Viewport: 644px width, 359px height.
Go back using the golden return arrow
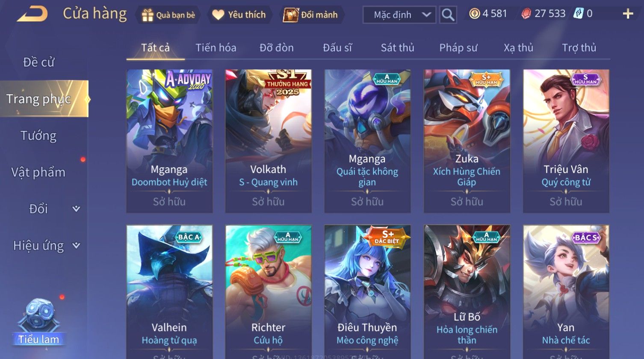point(32,14)
